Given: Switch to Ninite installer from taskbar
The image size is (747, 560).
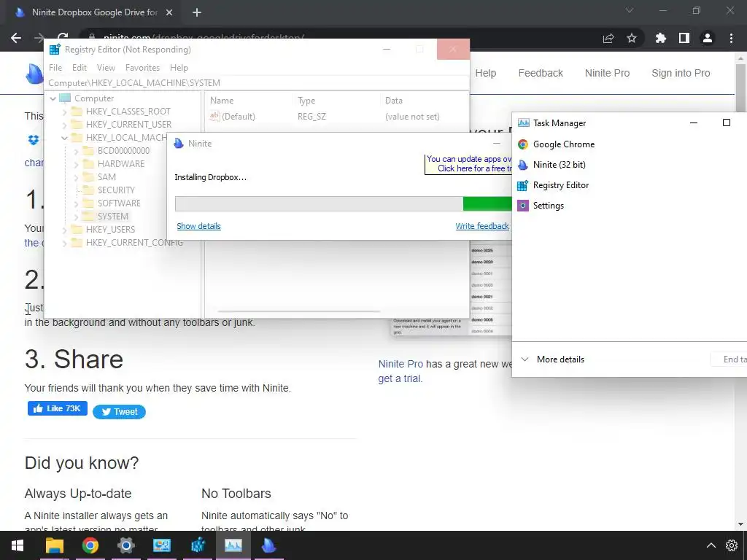Looking at the screenshot, I should 268,545.
